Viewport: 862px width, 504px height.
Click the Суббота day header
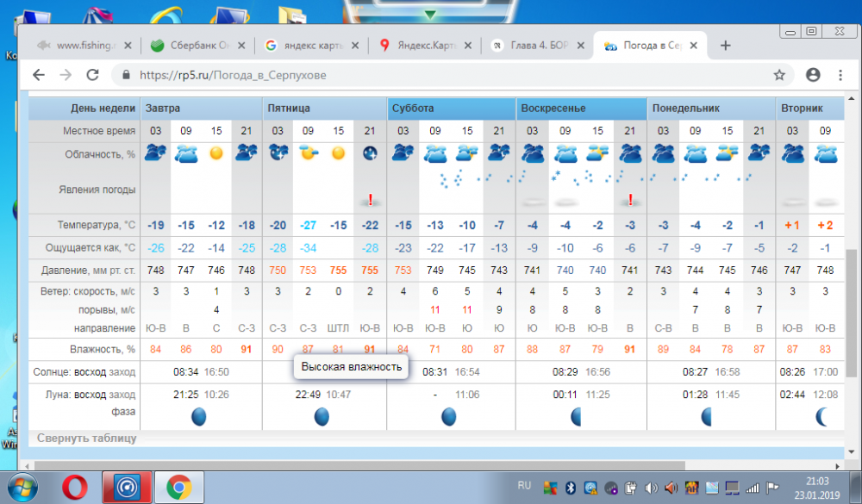(x=413, y=109)
